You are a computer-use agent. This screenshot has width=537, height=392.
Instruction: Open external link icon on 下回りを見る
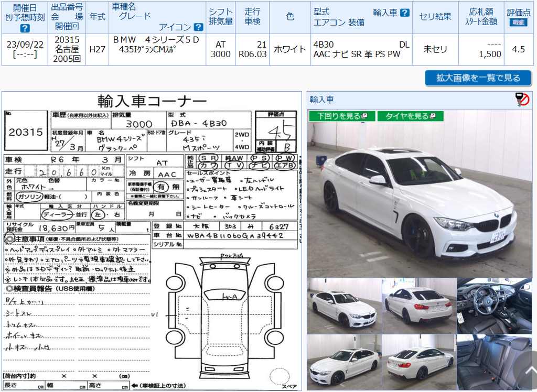364,116
